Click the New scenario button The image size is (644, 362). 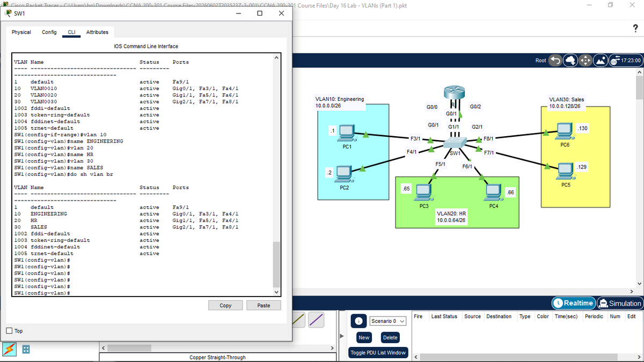364,337
